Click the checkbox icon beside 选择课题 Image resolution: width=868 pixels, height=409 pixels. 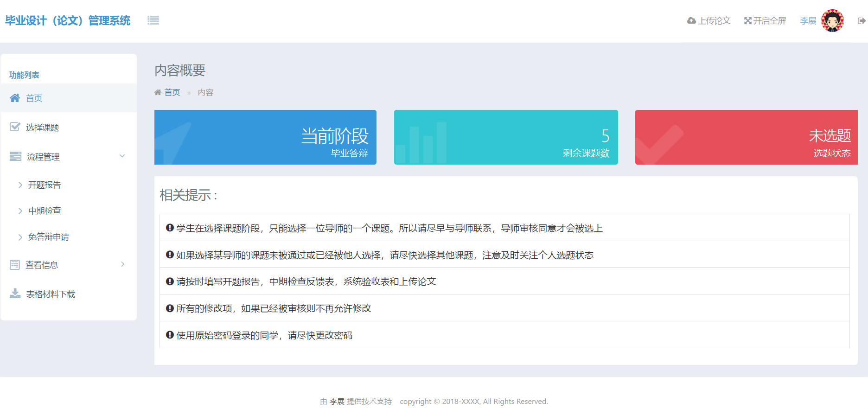pos(15,127)
